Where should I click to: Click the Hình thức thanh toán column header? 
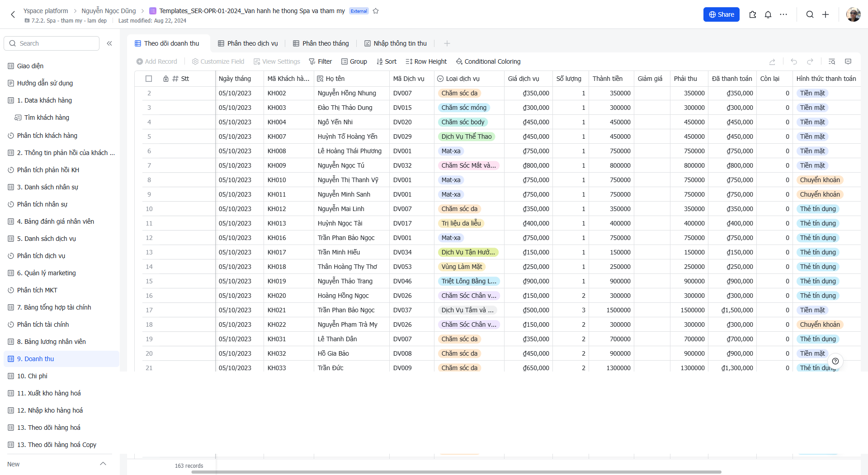[x=826, y=79]
